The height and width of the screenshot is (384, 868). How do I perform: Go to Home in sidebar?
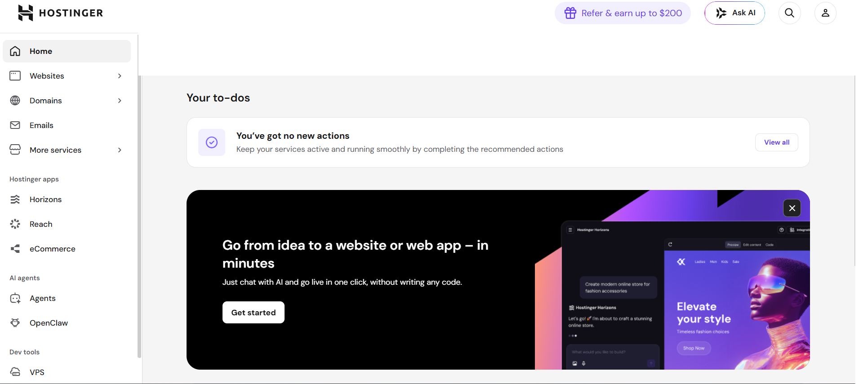coord(67,51)
